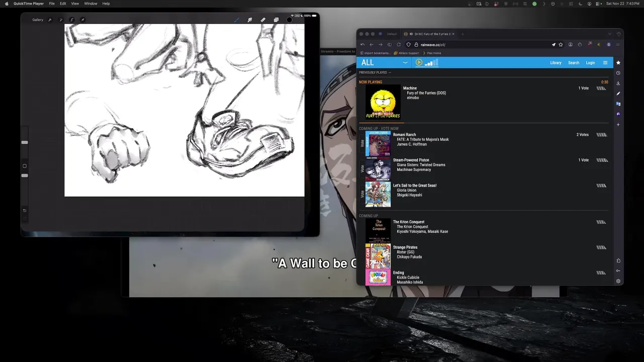Open the File menu
The width and height of the screenshot is (644, 362).
pos(51,4)
